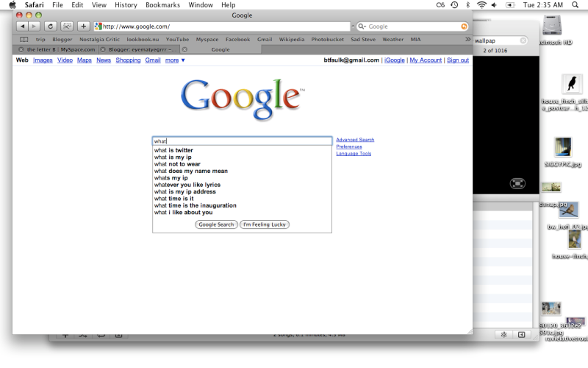Click the I'm Feeling Lucky button
Image resolution: width=588 pixels, height=368 pixels.
coord(265,224)
